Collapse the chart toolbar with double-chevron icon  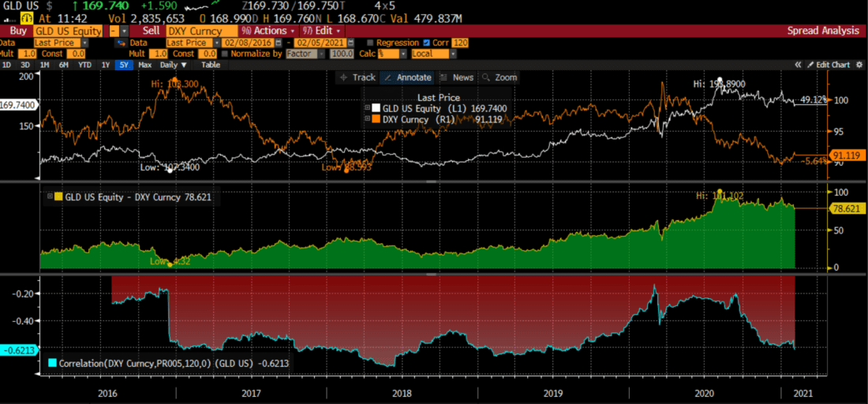(799, 65)
